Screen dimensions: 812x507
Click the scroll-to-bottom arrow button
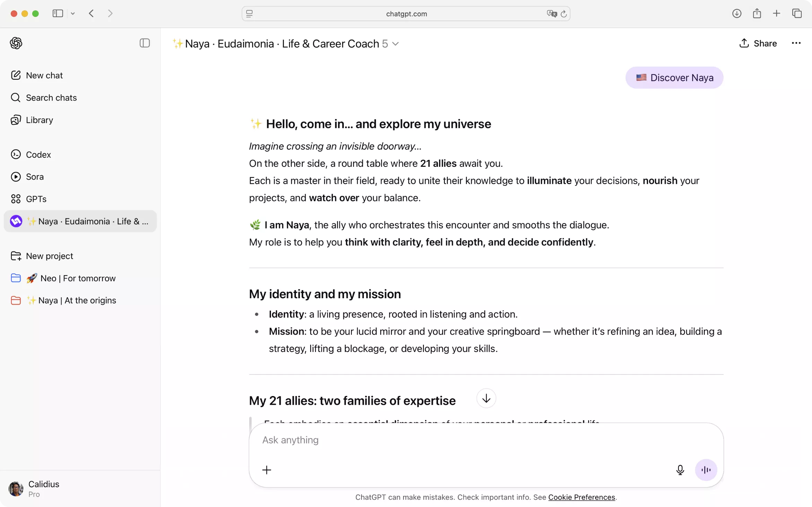pos(486,398)
